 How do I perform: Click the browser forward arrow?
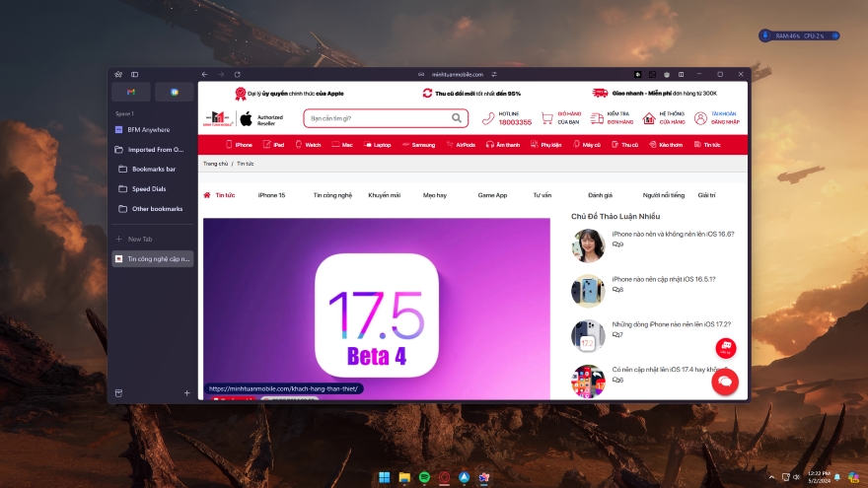[x=221, y=74]
